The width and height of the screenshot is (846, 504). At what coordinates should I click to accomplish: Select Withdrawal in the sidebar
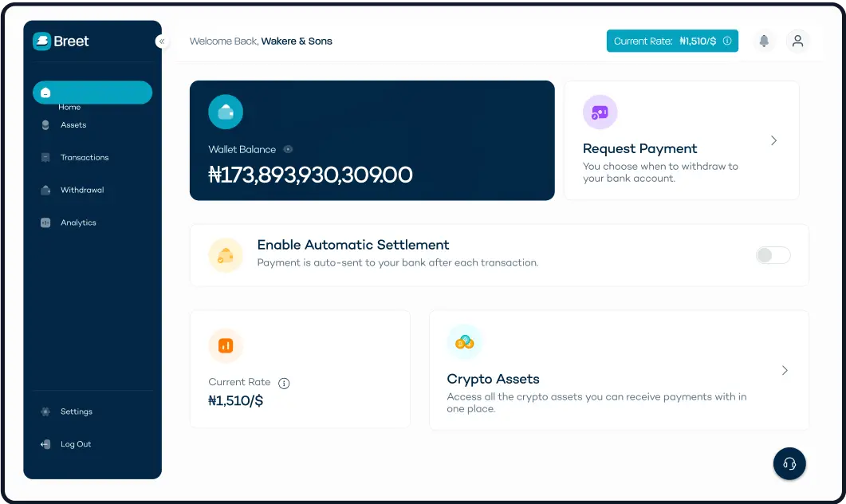81,191
